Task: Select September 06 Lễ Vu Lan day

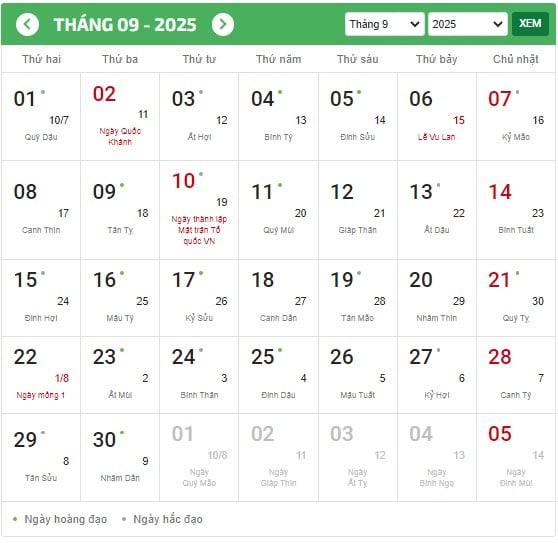Action: (x=437, y=116)
